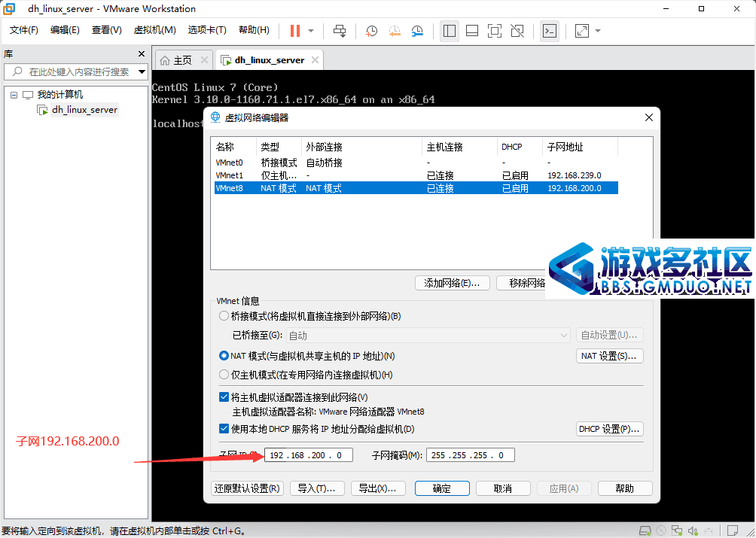Screen dimensions: 756x538
Task: Open the 虚拟机(M) menu
Action: pyautogui.click(x=155, y=30)
